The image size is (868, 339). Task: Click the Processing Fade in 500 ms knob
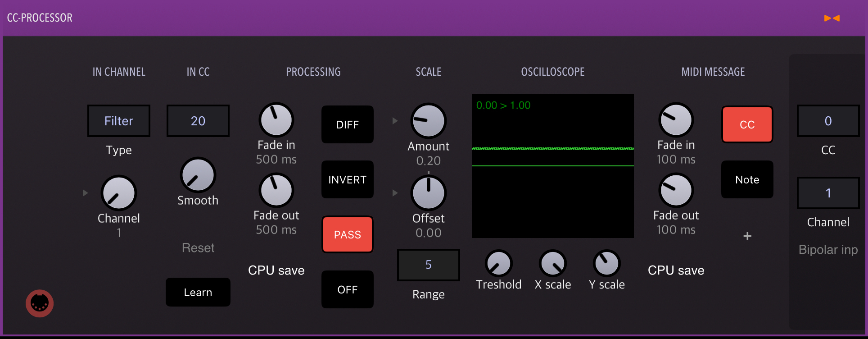(276, 120)
